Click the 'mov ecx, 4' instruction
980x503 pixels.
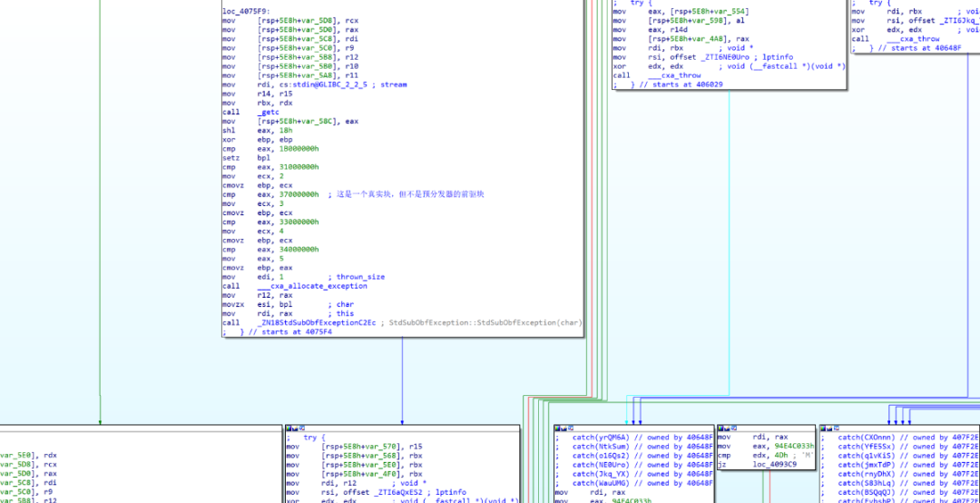pos(253,231)
